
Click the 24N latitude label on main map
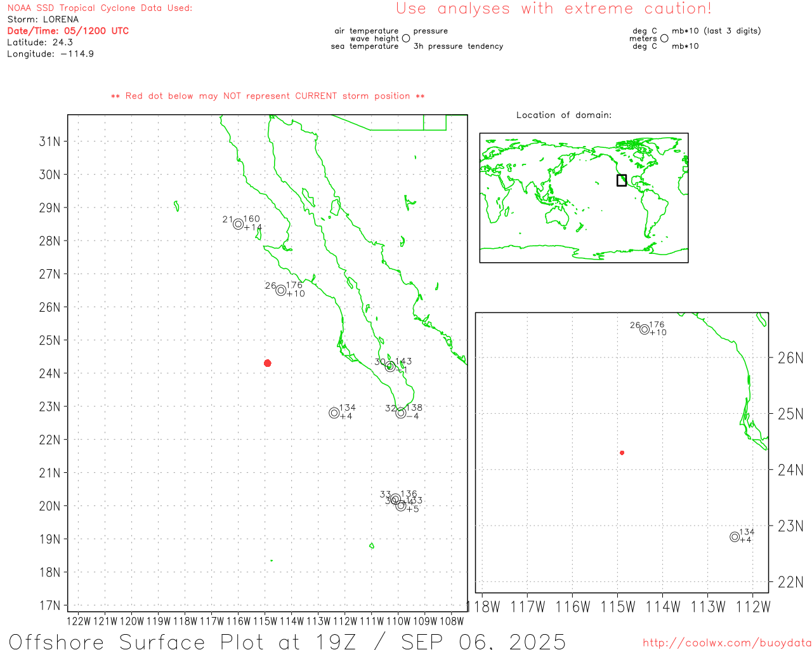50,373
